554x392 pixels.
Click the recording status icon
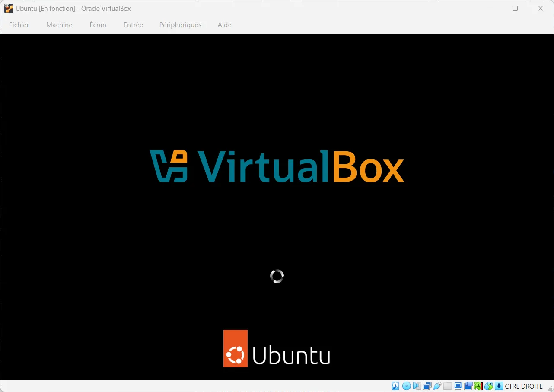(468, 386)
